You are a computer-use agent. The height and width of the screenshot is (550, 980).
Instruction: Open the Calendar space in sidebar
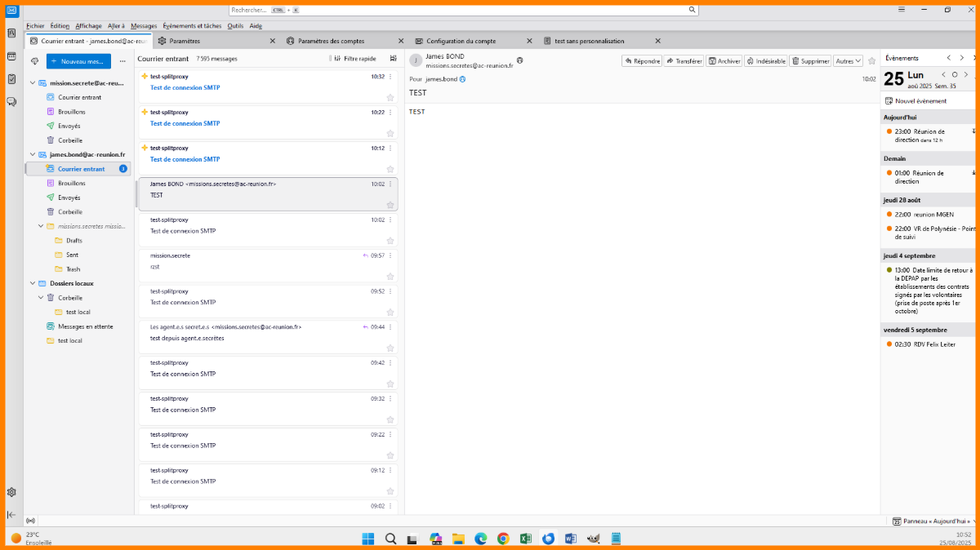[11, 56]
